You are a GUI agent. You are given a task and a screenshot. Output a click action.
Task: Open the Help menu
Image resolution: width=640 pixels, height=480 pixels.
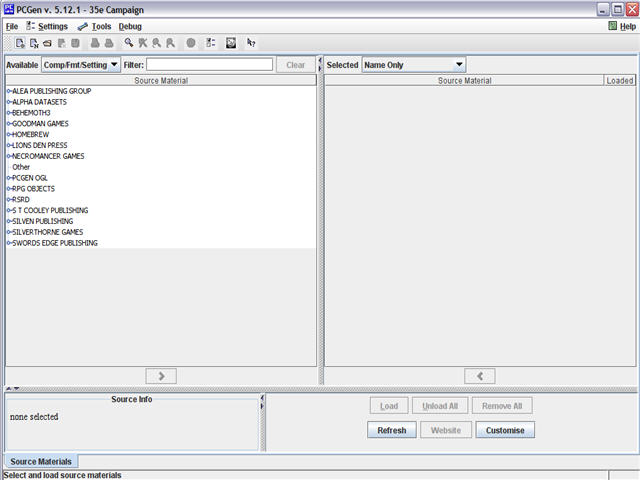622,27
